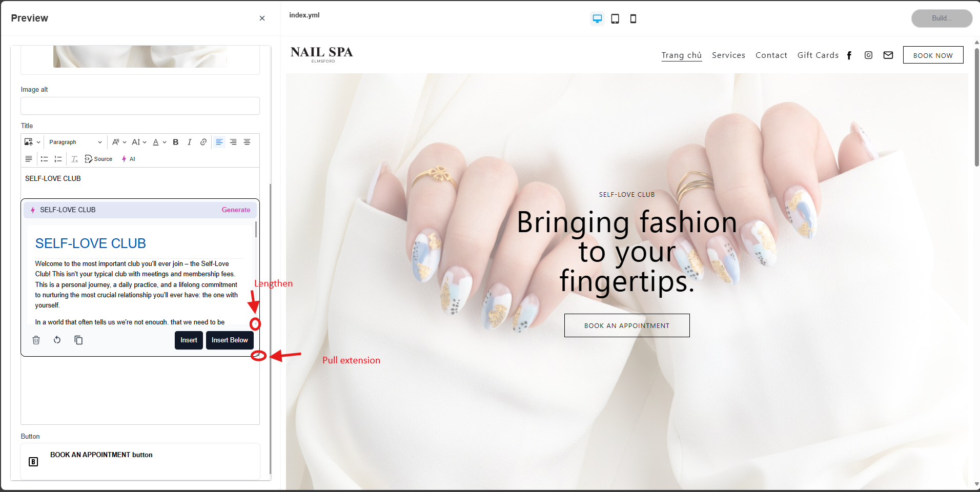Open the Paragraph heading dropdown

[75, 142]
